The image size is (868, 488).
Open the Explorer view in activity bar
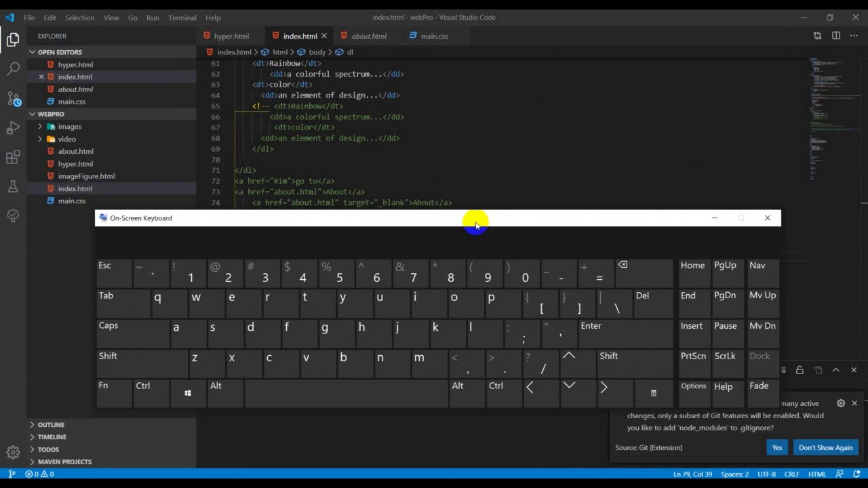13,39
